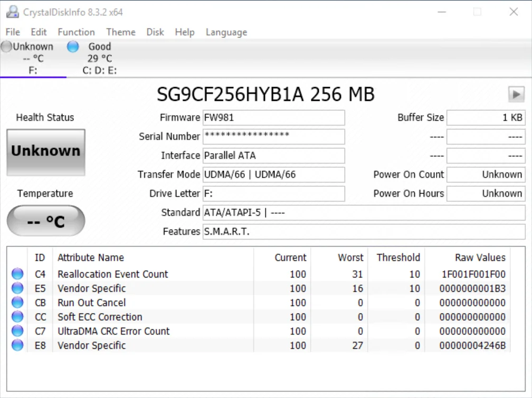Viewport: 532px width, 398px height.
Task: Click the -- °C temperature button
Action: tap(46, 221)
